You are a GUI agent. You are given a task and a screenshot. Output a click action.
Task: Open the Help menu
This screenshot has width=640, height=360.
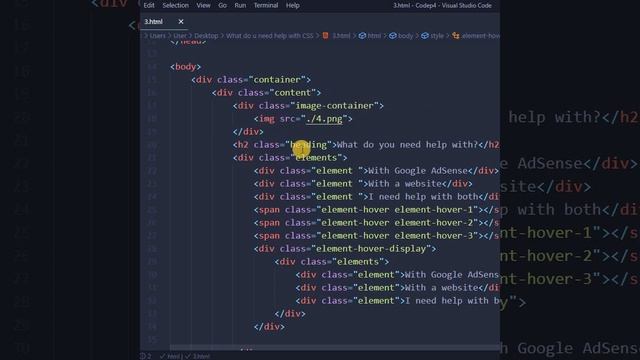(x=292, y=5)
